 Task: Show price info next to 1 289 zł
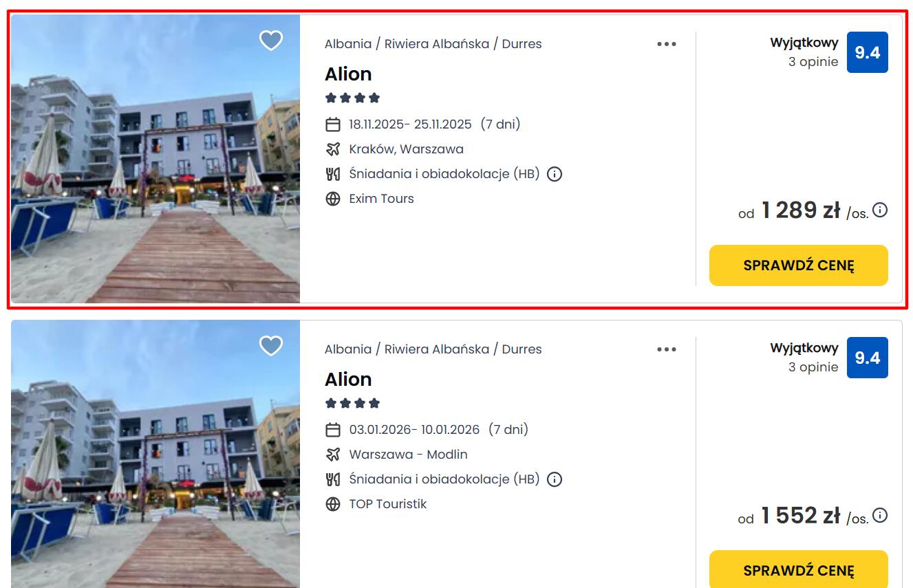pos(880,210)
